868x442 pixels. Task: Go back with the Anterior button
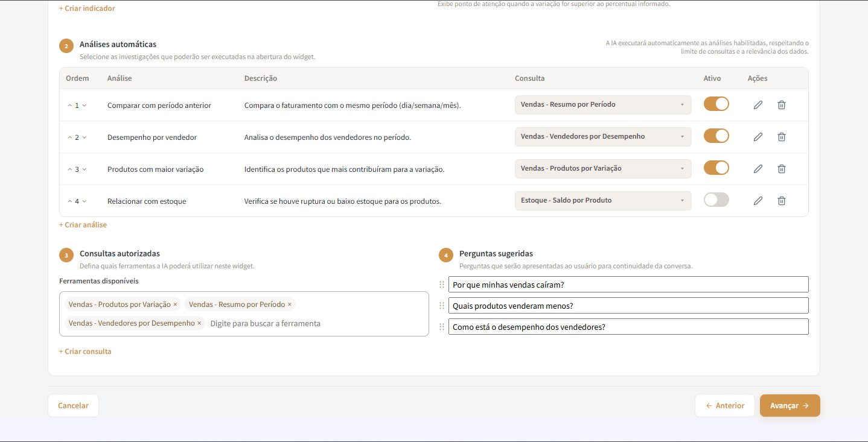tap(725, 406)
